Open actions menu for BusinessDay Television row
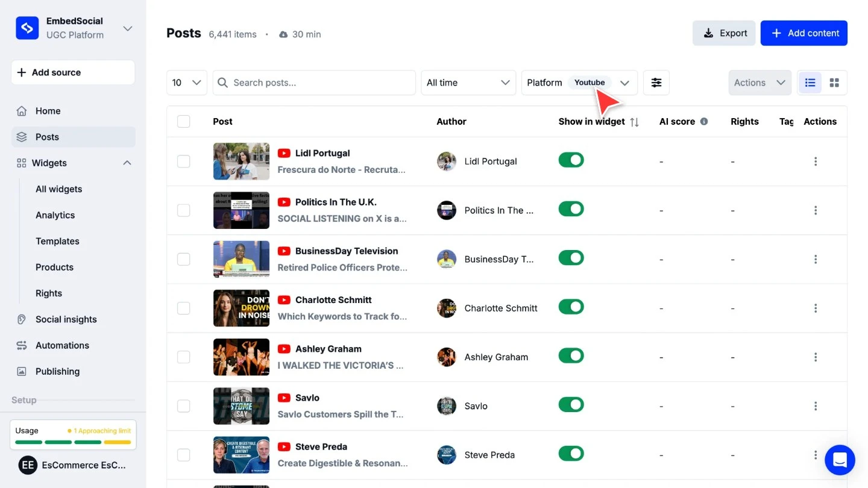 click(816, 259)
